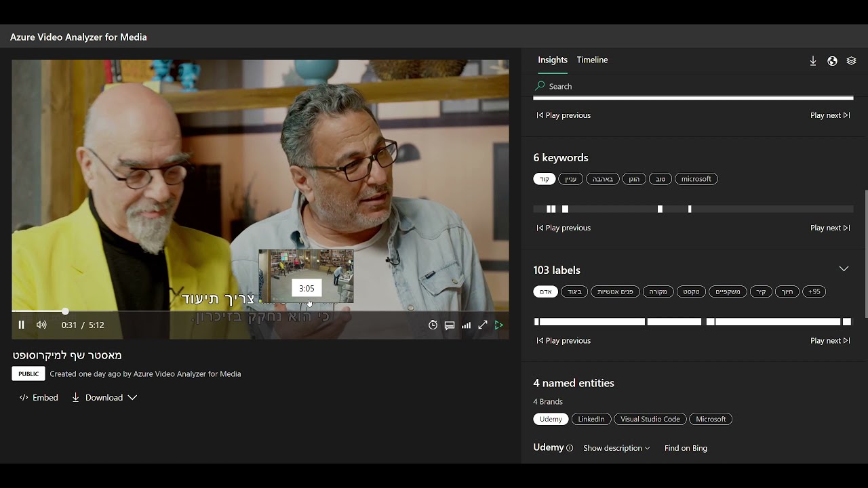Mute the video volume speaker icon

tap(41, 325)
